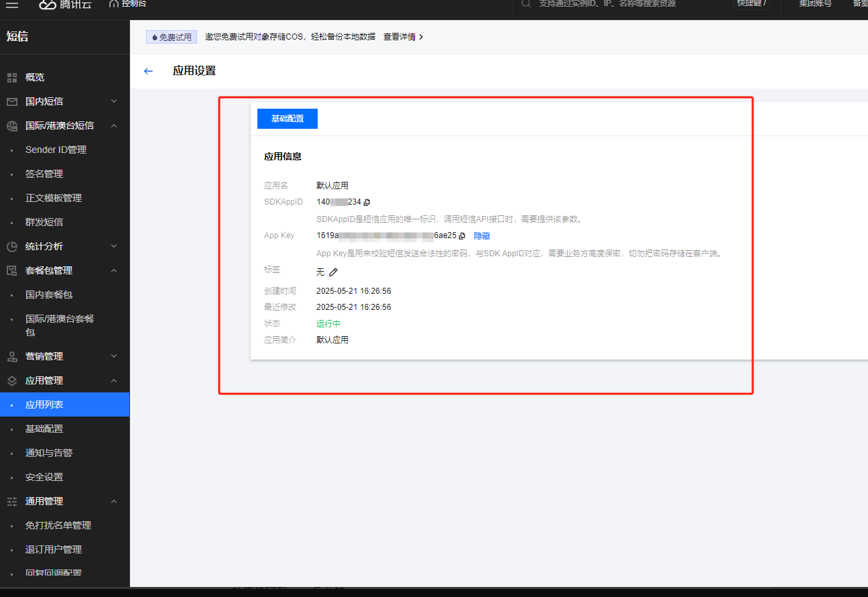Expand the 统计分析 menu
Viewport: 868px width, 597px height.
point(44,246)
